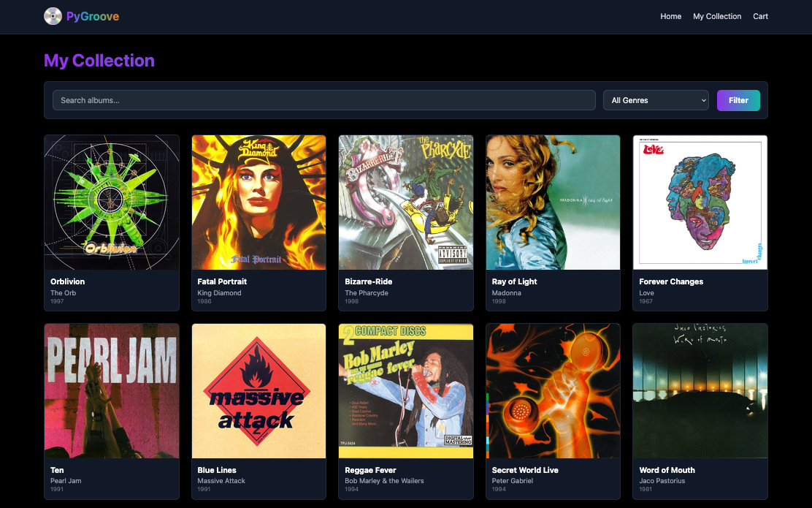The height and width of the screenshot is (508, 812).
Task: Expand the All Genres dropdown
Action: (656, 100)
